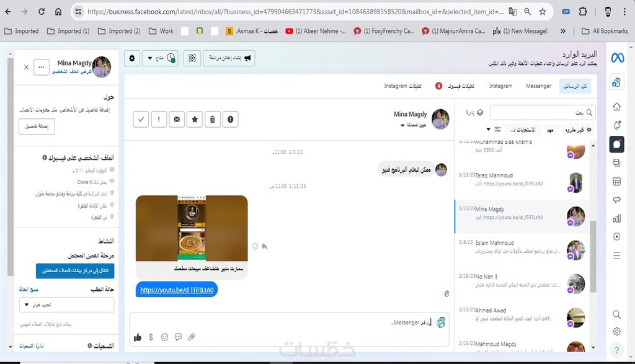Click the conversation list scrollbar thumb
This screenshot has height=364, width=635.
[593, 256]
